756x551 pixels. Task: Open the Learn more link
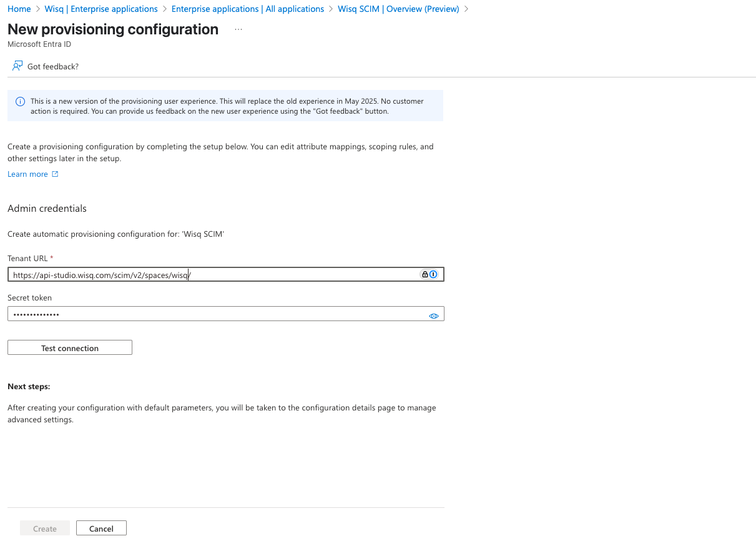27,174
